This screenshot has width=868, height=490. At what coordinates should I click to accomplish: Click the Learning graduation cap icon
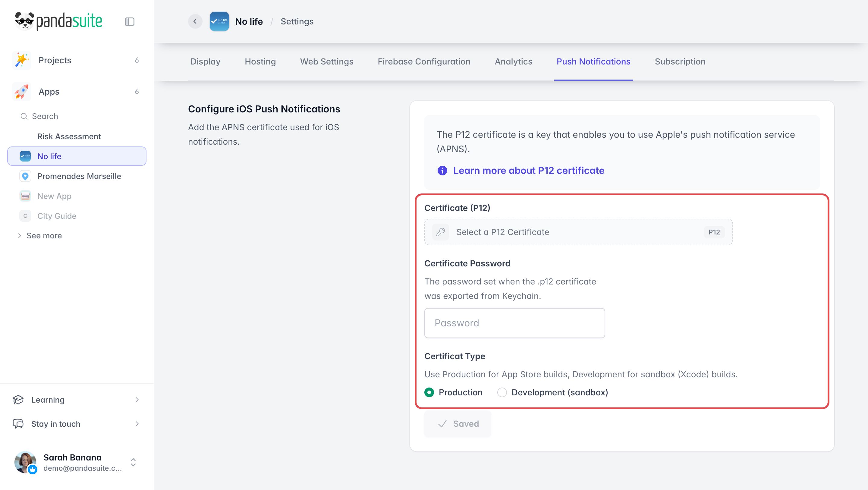tap(18, 400)
